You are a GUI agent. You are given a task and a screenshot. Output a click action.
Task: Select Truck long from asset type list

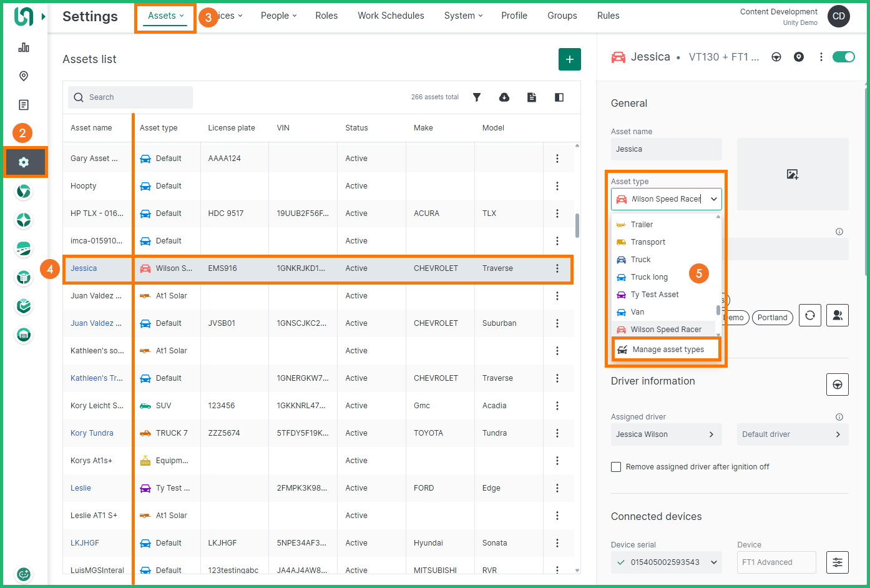pos(649,277)
